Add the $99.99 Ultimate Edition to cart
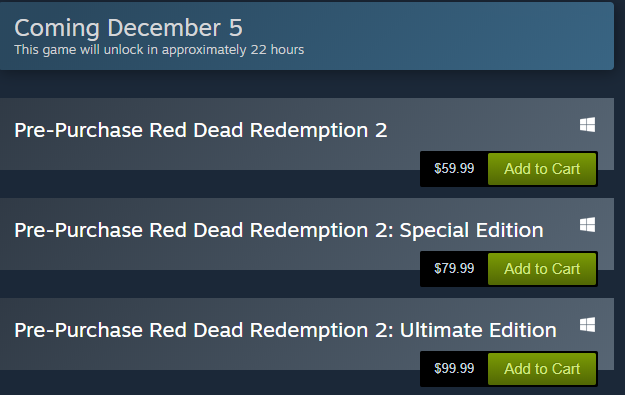 tap(542, 369)
